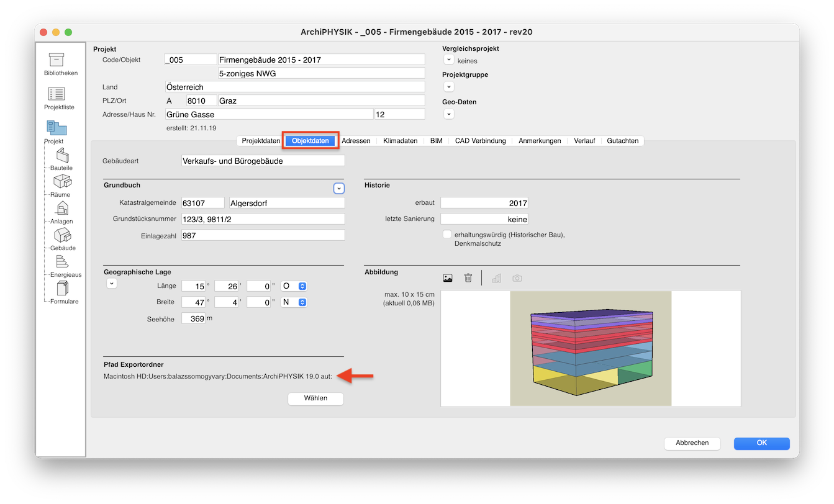
Task: Switch to the Adressen tab
Action: tap(356, 141)
